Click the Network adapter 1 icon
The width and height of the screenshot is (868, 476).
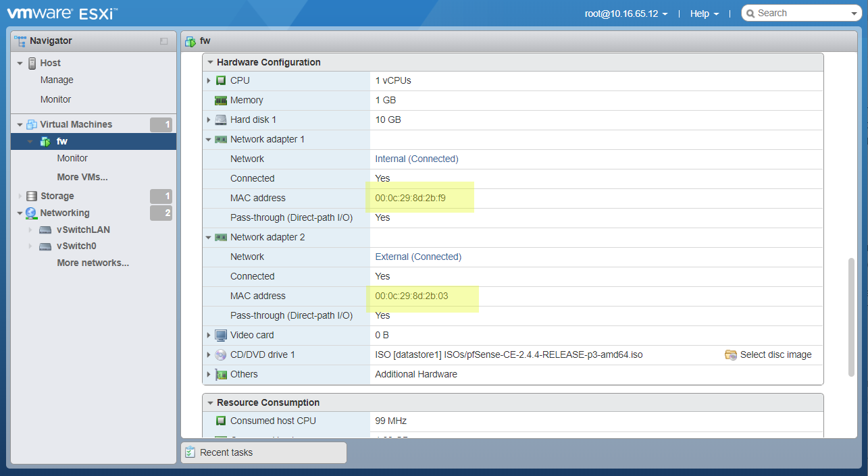(x=221, y=139)
